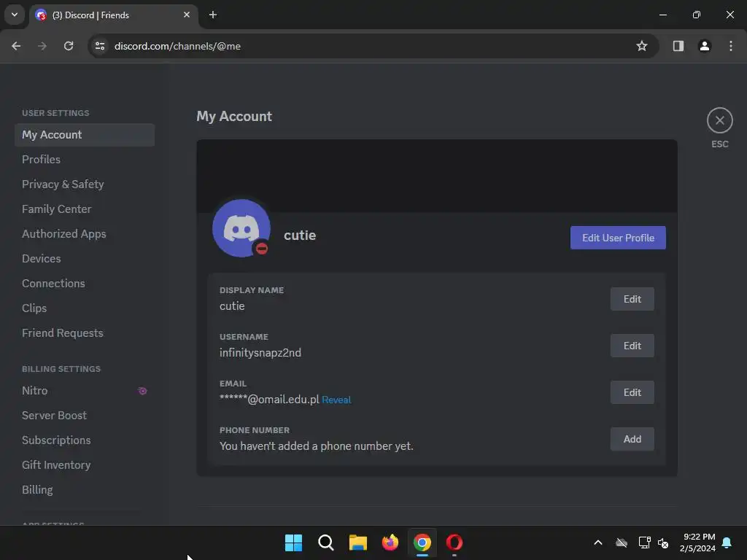Click the "You haven't added a phone number yet." text
747x560 pixels.
click(x=317, y=446)
